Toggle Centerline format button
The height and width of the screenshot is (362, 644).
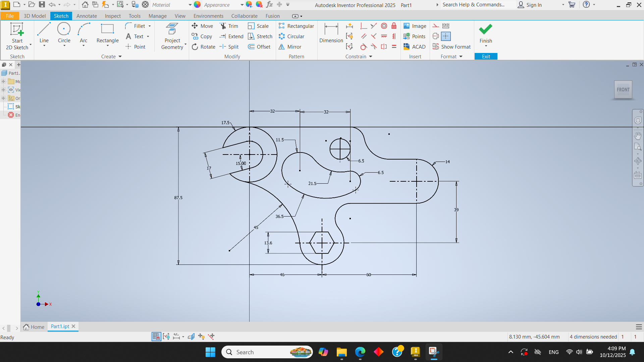tap(436, 36)
